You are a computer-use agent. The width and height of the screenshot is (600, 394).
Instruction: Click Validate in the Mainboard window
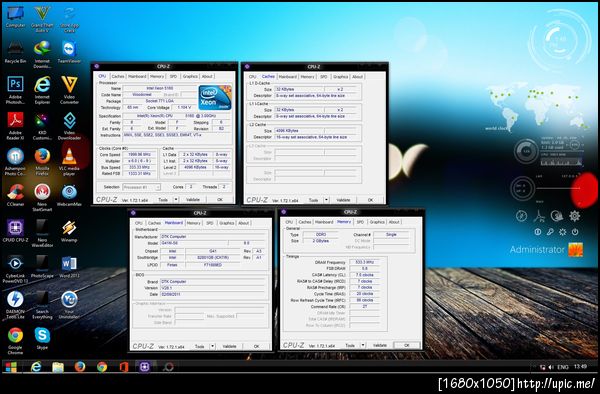[229, 346]
